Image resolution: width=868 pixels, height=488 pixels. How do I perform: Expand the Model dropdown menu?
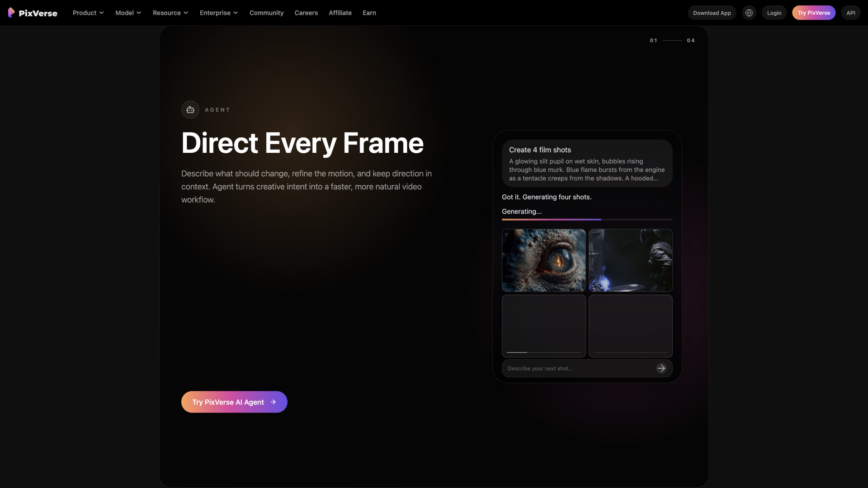[x=128, y=13]
